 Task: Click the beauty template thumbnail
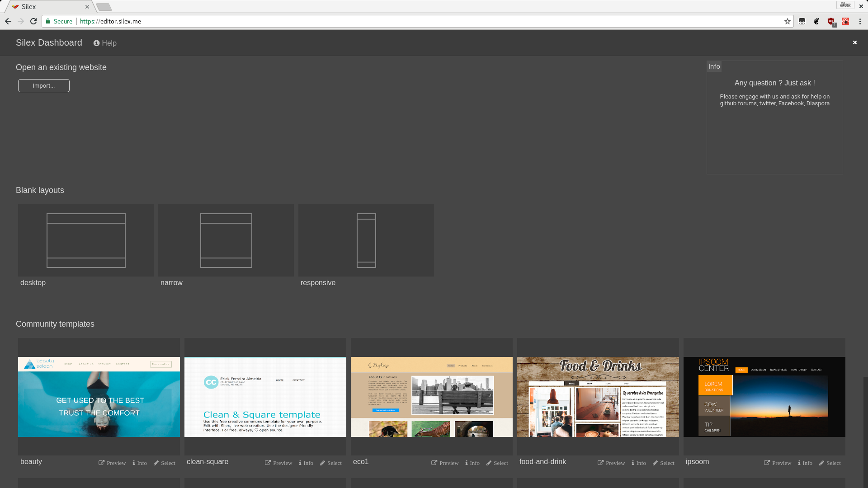(99, 397)
